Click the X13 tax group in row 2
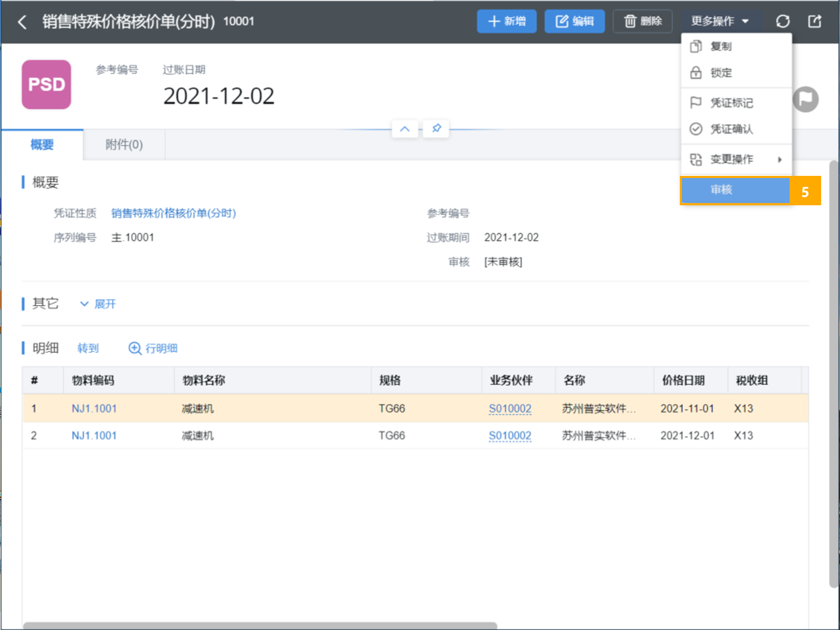The width and height of the screenshot is (840, 630). [743, 436]
